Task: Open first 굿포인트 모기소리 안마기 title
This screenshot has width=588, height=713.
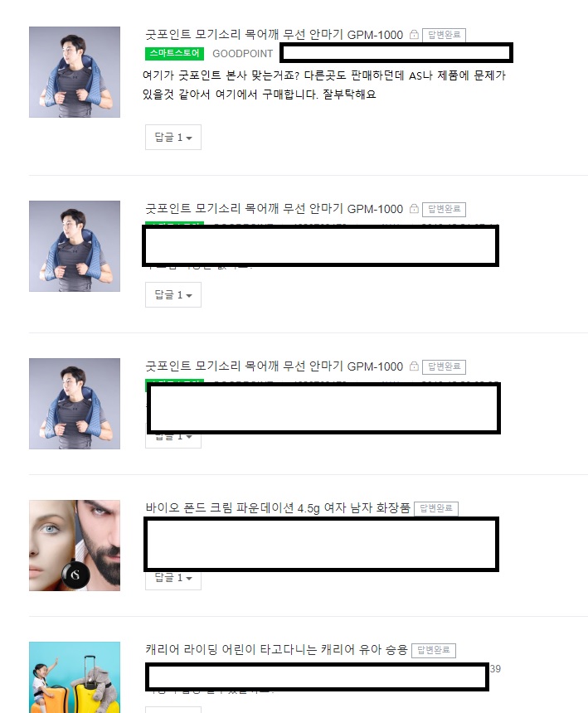Action: 275,35
